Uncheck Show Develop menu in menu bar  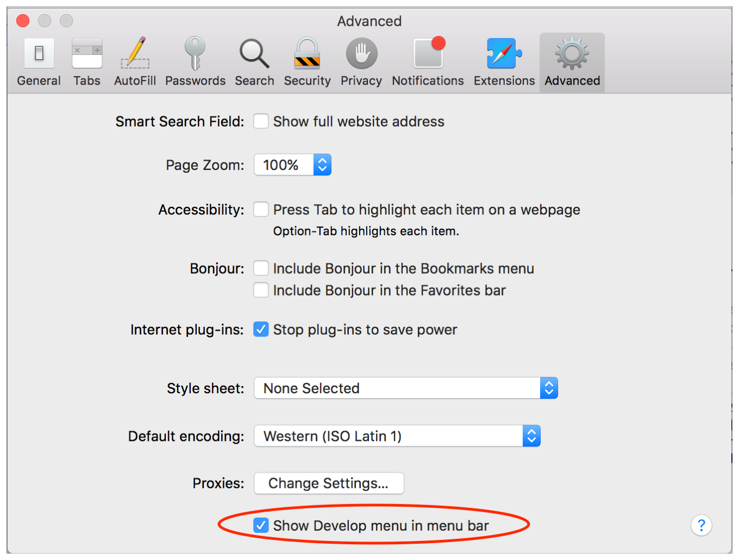(261, 525)
